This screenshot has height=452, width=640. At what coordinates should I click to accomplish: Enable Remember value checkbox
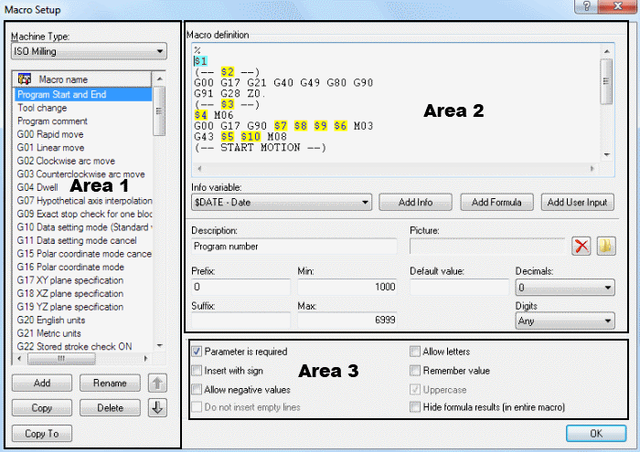tap(415, 370)
